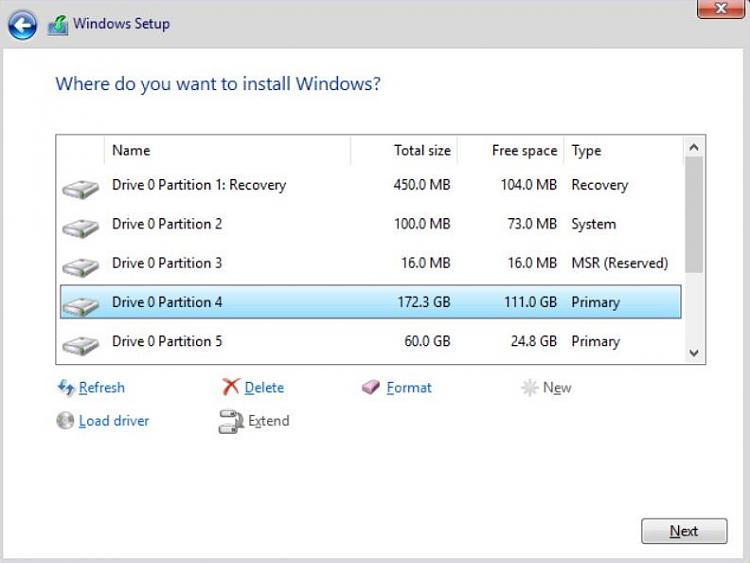Click the blue back arrow button
The width and height of the screenshot is (750, 563).
[22, 25]
